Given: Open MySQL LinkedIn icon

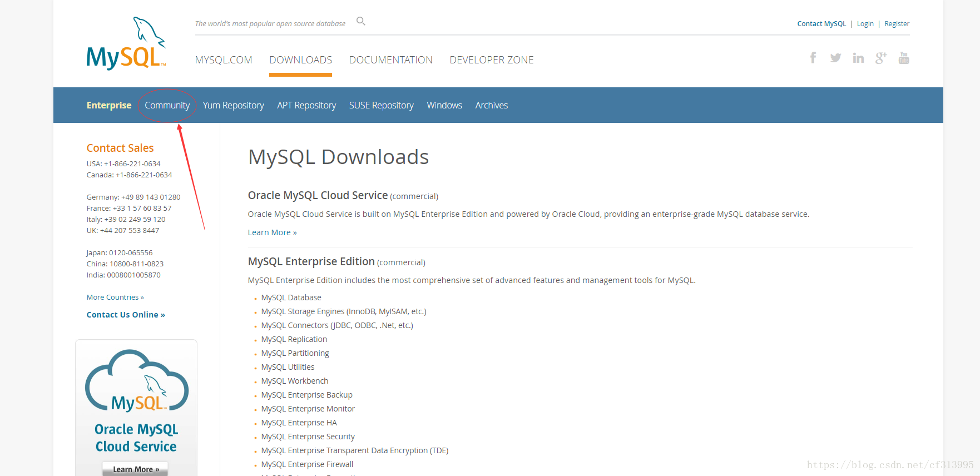Looking at the screenshot, I should (858, 58).
